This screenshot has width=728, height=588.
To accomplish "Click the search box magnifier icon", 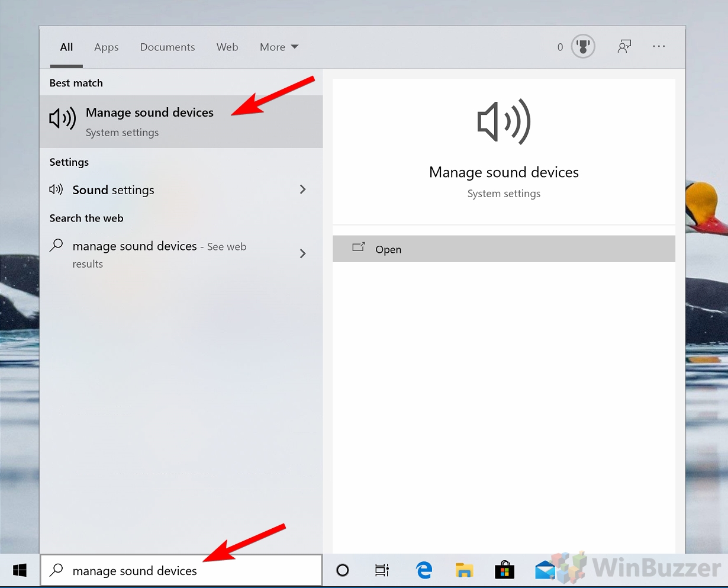I will point(56,570).
